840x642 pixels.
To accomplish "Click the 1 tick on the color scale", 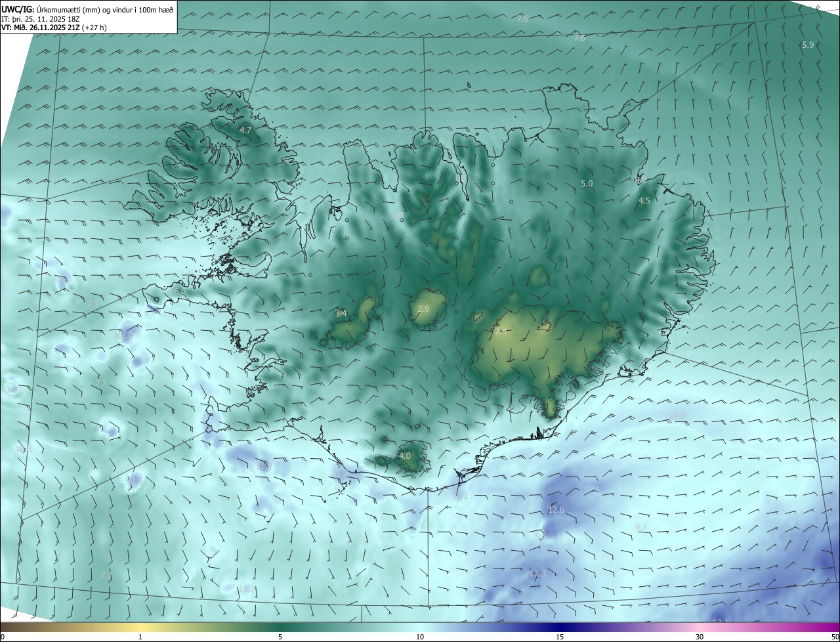I will (x=140, y=637).
